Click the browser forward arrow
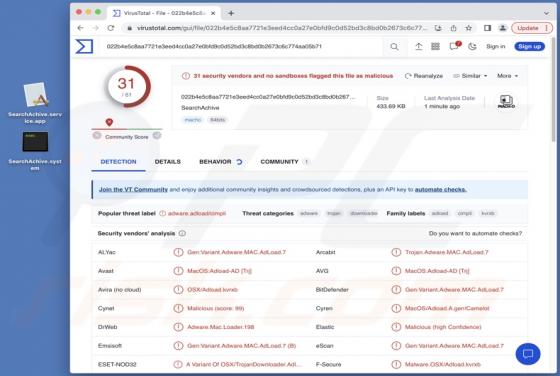The image size is (560, 376). click(95, 28)
